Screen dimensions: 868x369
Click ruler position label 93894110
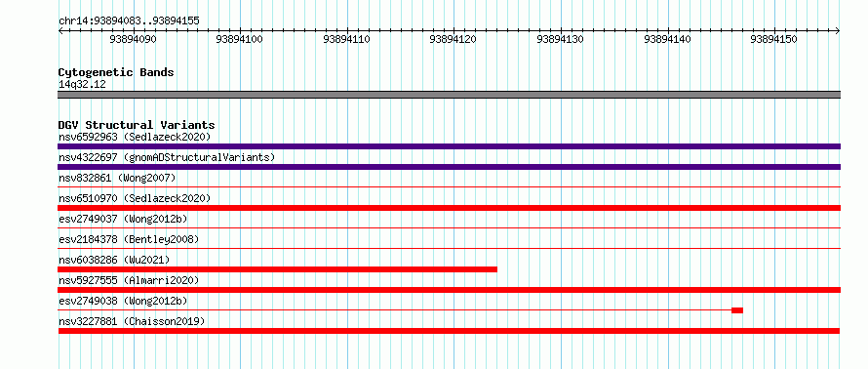346,39
